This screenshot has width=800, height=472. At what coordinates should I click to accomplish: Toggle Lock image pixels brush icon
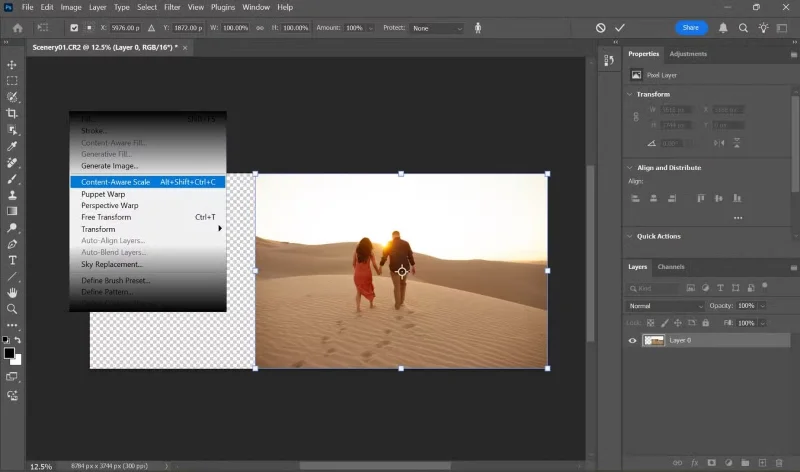coord(664,323)
